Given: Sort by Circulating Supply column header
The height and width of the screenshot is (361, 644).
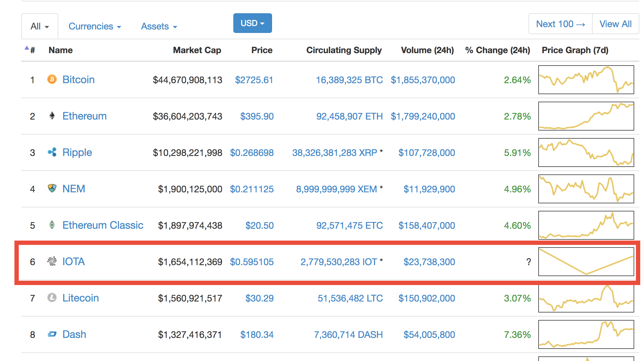Looking at the screenshot, I should coord(344,50).
